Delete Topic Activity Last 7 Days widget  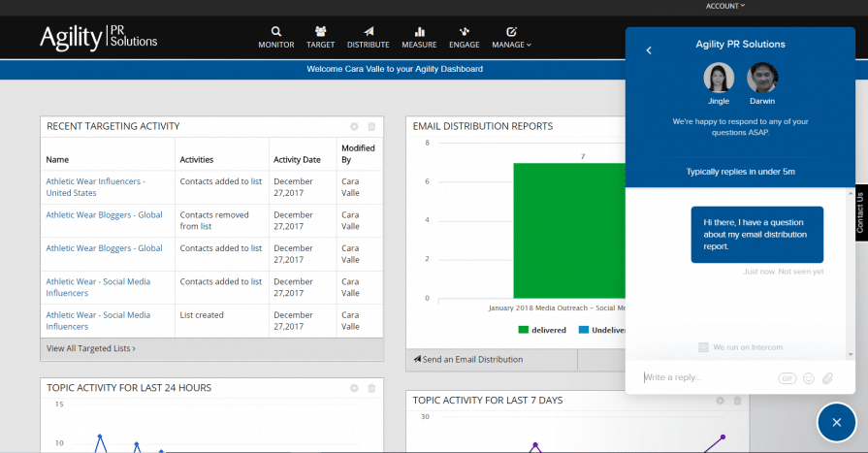737,400
